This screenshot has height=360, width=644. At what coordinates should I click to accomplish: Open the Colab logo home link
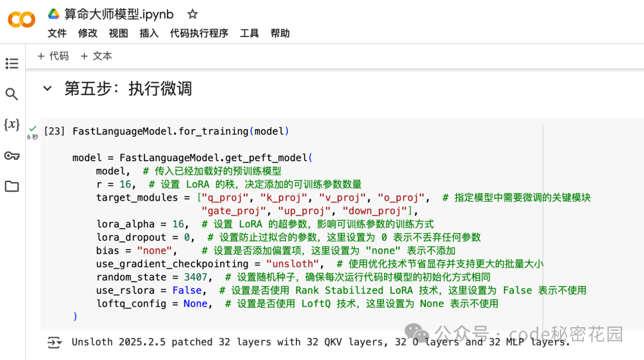coord(21,20)
